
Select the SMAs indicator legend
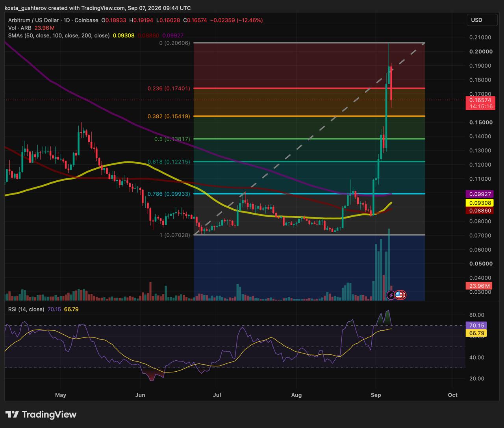tap(59, 35)
